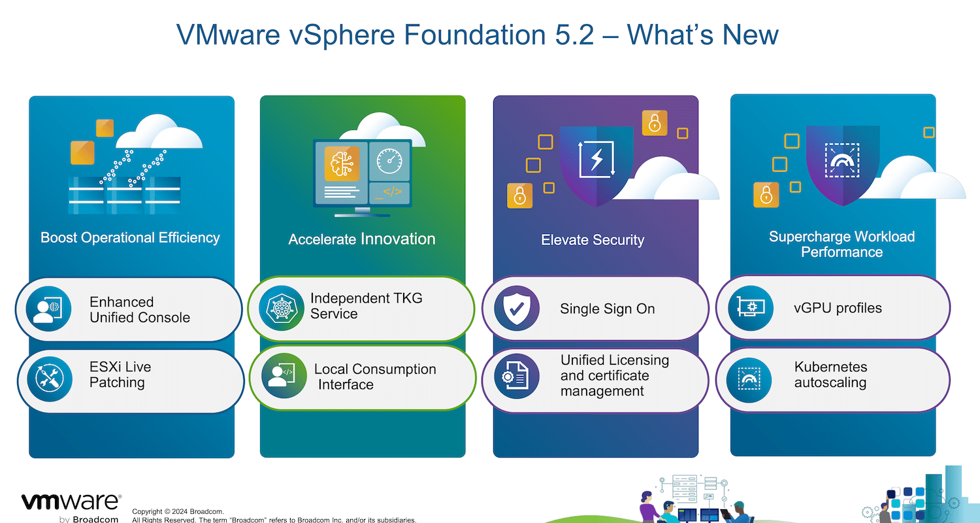Click the lightning bolt shield in Elevate Security
The width and height of the screenshot is (980, 523).
(x=596, y=165)
